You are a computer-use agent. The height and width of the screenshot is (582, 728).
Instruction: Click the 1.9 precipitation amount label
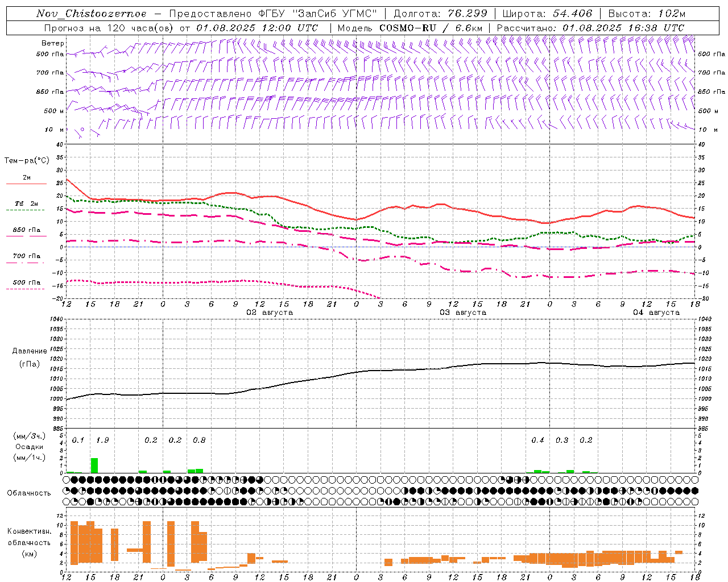point(102,440)
